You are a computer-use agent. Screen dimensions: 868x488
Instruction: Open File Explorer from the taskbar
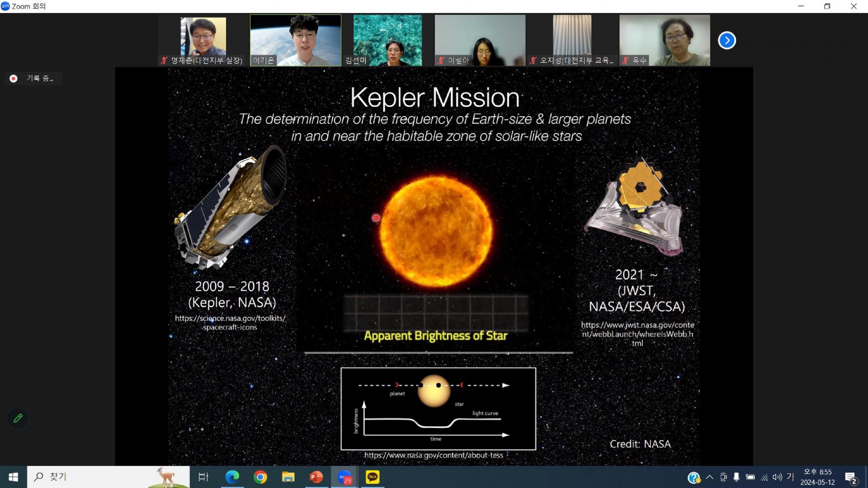[x=288, y=477]
